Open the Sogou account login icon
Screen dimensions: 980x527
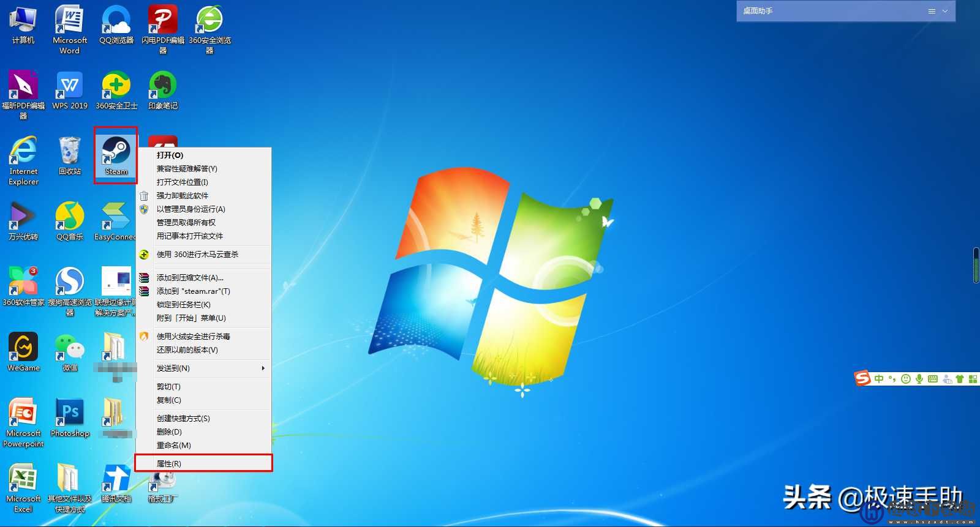click(x=947, y=379)
